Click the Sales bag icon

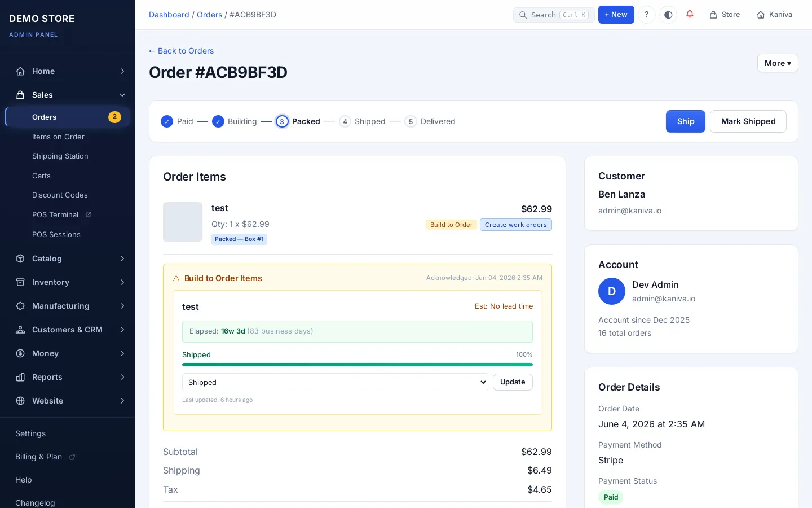tap(20, 95)
